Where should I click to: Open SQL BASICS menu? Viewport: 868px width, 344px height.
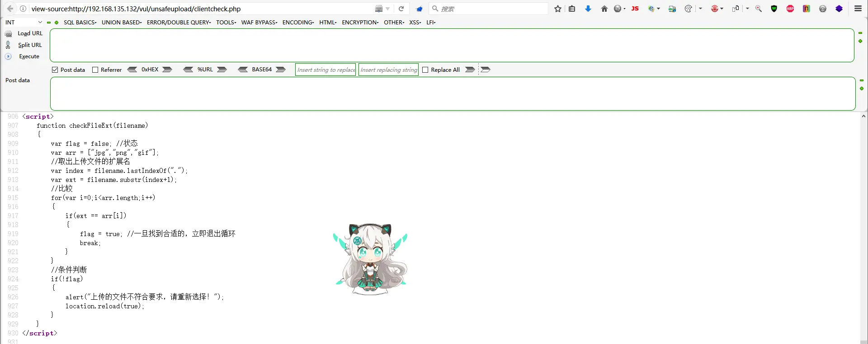pyautogui.click(x=80, y=22)
